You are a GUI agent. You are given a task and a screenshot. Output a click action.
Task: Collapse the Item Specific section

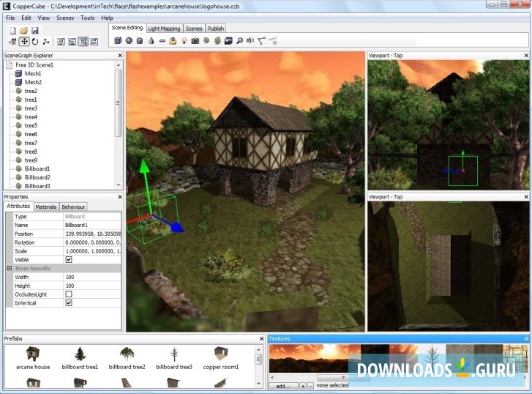[10, 268]
